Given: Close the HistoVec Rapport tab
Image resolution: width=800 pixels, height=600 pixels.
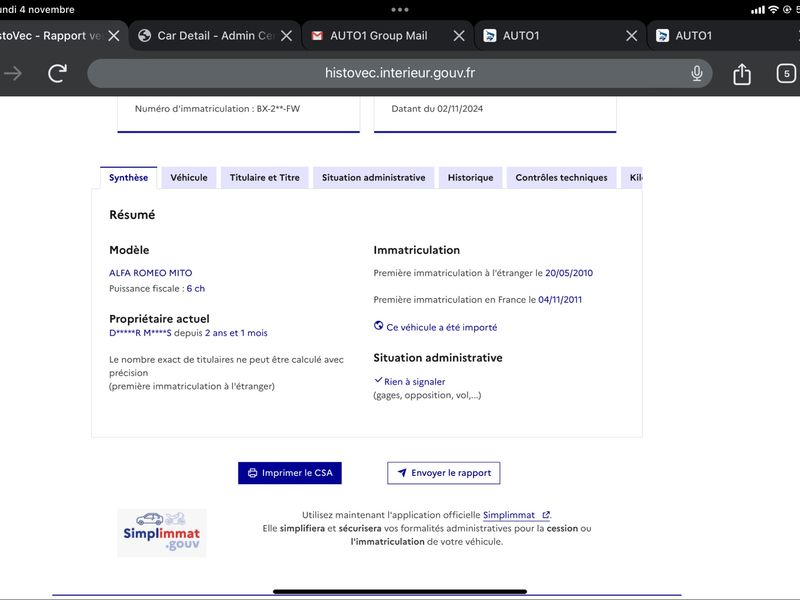Looking at the screenshot, I should [114, 36].
